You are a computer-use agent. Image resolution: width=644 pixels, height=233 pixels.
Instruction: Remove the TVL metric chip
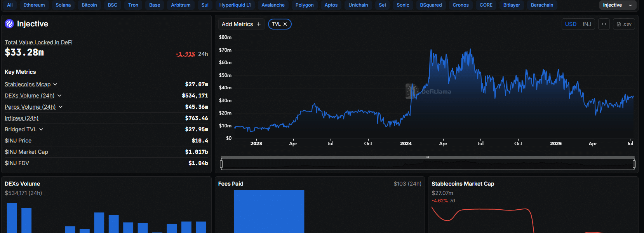coord(285,24)
